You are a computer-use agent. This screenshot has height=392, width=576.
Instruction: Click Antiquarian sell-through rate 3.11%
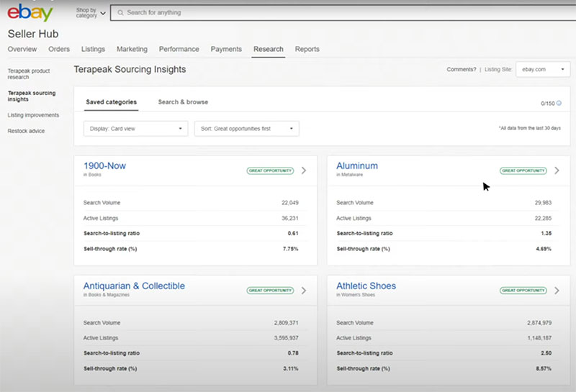[291, 368]
